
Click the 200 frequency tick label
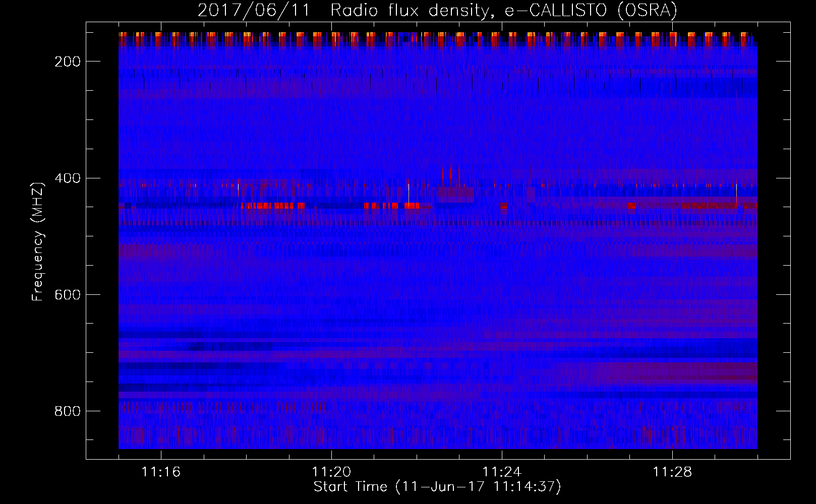[x=68, y=61]
